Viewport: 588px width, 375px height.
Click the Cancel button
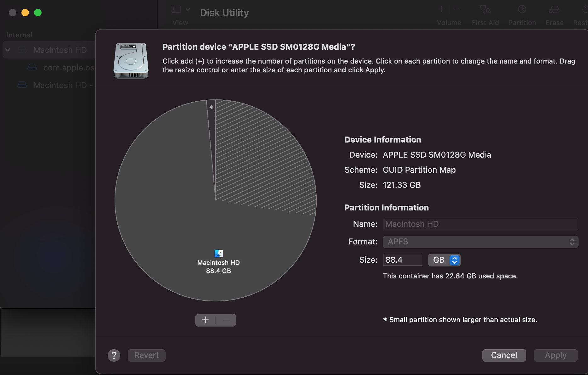pyautogui.click(x=504, y=355)
